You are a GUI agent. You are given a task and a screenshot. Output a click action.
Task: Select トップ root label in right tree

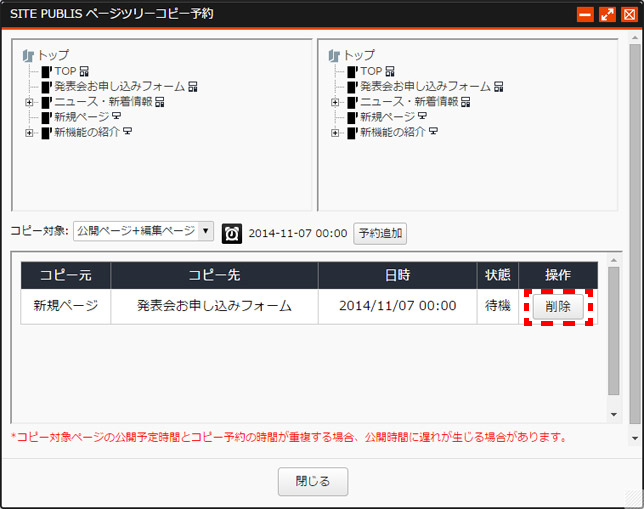tap(359, 55)
